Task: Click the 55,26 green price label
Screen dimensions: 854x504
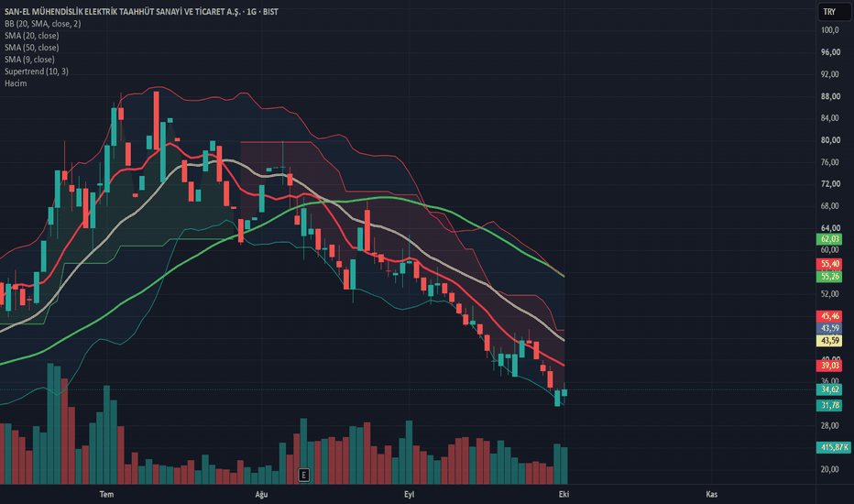Action: [829, 276]
